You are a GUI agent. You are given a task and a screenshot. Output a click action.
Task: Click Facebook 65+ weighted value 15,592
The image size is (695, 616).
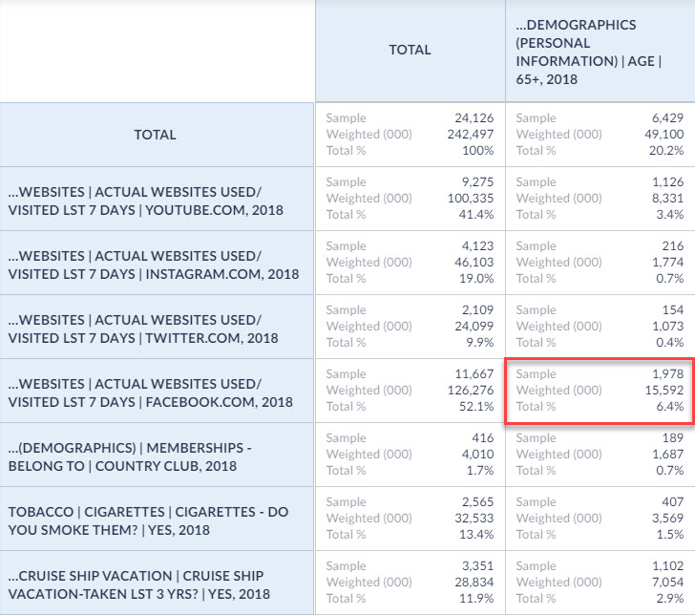click(x=664, y=390)
